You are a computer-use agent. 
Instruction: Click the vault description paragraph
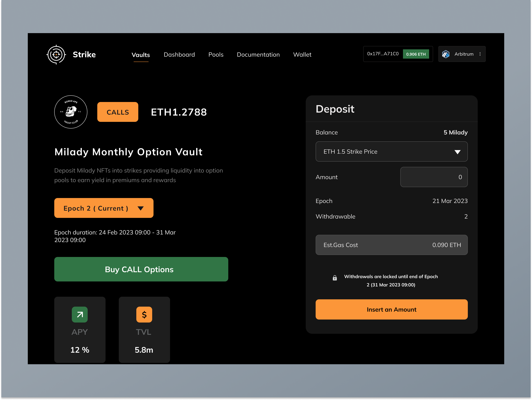[x=138, y=175]
